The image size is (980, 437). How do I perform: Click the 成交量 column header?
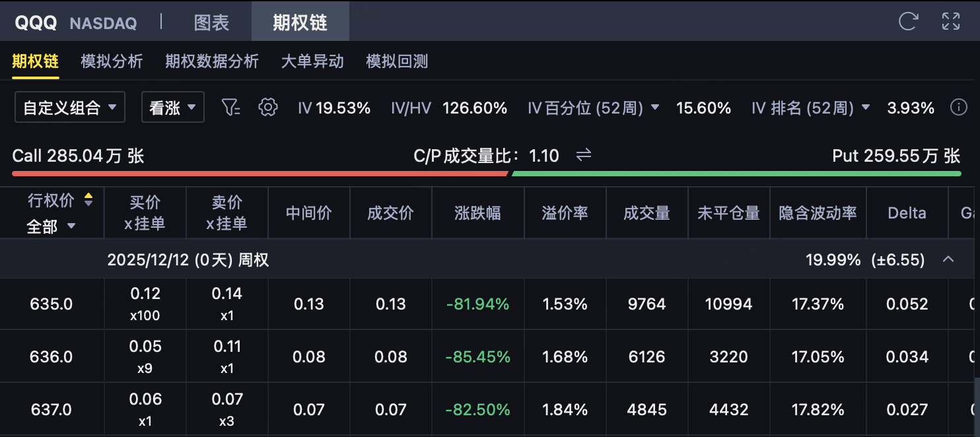(x=647, y=213)
